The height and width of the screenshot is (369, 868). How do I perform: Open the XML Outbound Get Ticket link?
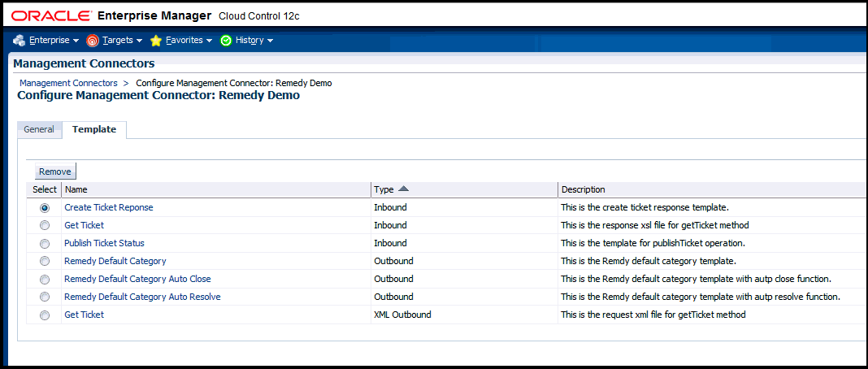coord(85,315)
